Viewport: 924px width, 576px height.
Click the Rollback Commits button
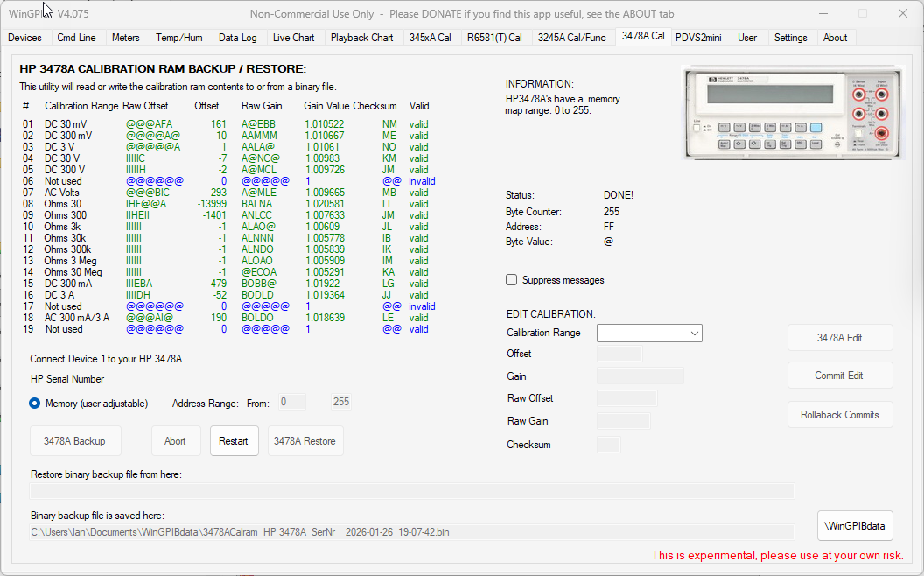point(838,415)
